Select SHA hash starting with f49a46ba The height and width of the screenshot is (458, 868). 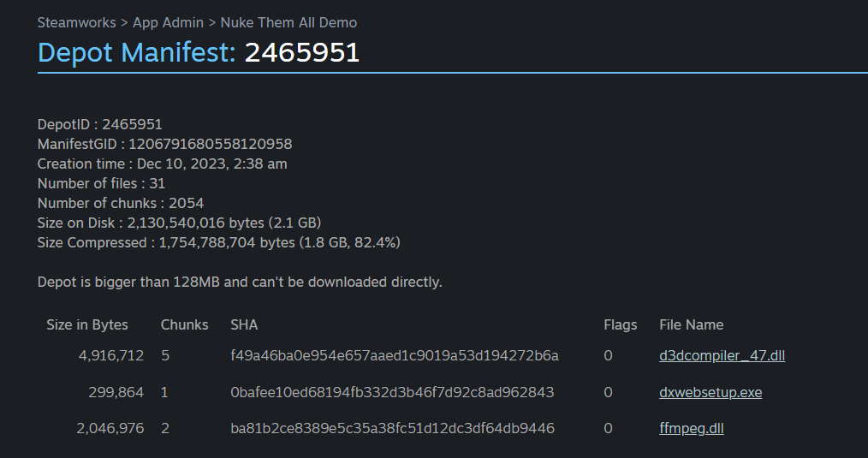pos(395,355)
